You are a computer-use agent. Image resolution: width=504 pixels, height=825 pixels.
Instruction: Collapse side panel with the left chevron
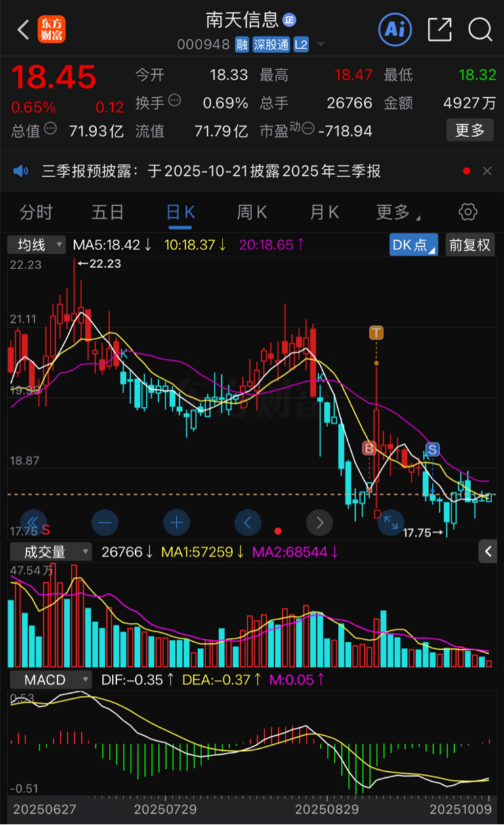click(488, 552)
